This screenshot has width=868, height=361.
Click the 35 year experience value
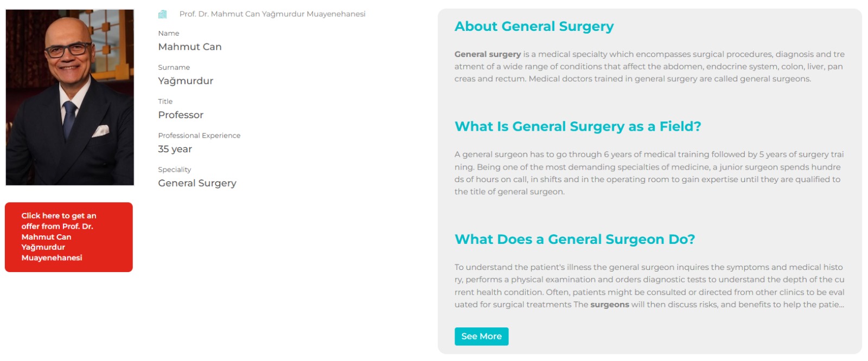click(175, 149)
